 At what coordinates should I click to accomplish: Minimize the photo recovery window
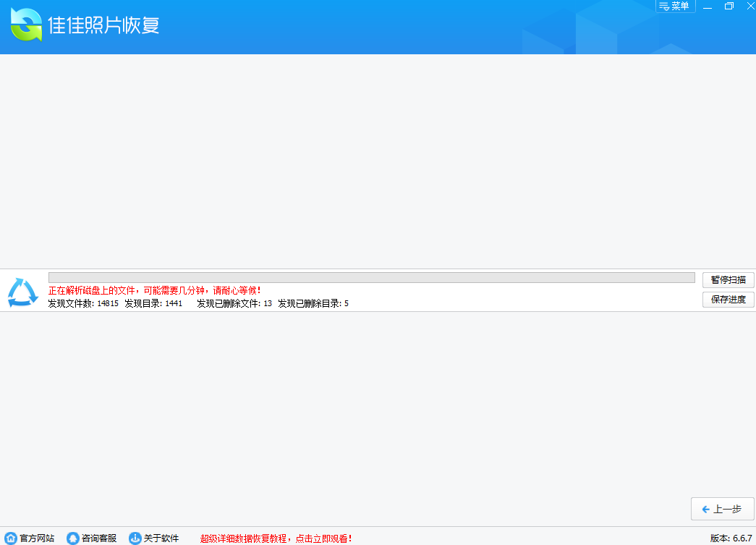[708, 7]
